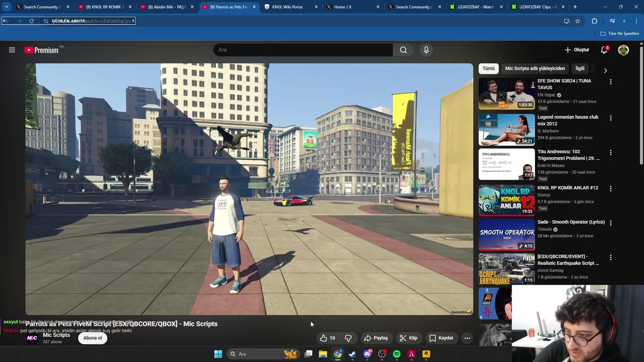Open Efe Uygaç channel name
This screenshot has width=644, height=362.
546,95
